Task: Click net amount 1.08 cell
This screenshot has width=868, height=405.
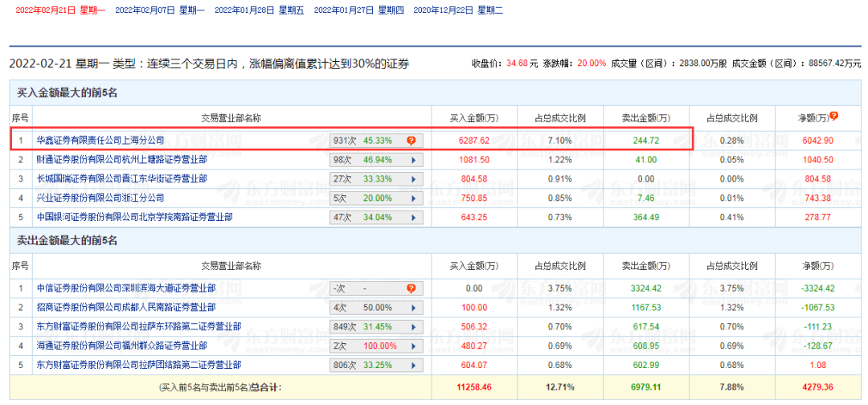Action: [817, 365]
